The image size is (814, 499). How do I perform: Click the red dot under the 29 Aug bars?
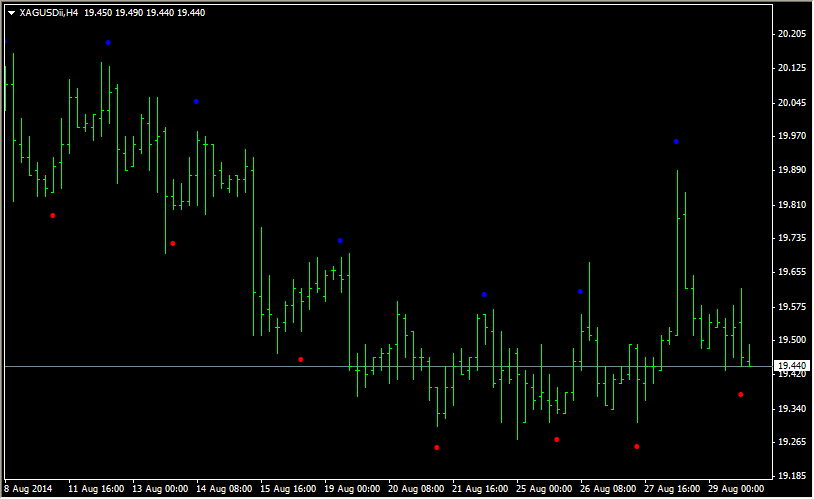tap(741, 395)
